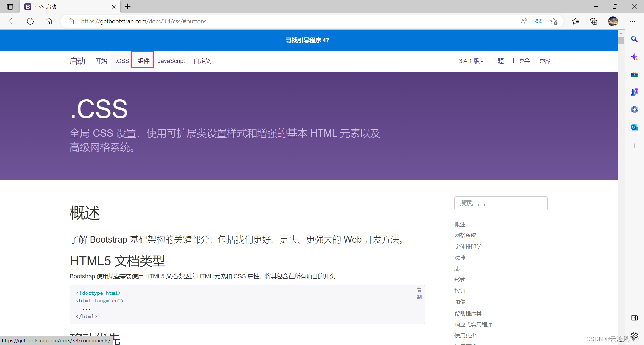644x345 pixels.
Task: Add a sidebar item with the plus icon
Action: [x=634, y=146]
